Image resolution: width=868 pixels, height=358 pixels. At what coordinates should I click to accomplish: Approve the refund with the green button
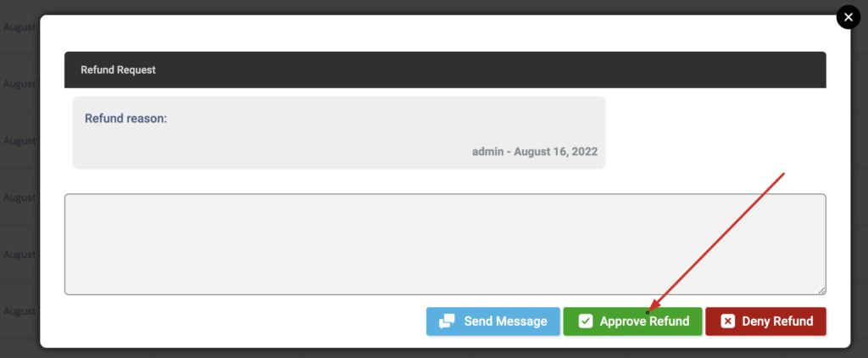point(632,322)
